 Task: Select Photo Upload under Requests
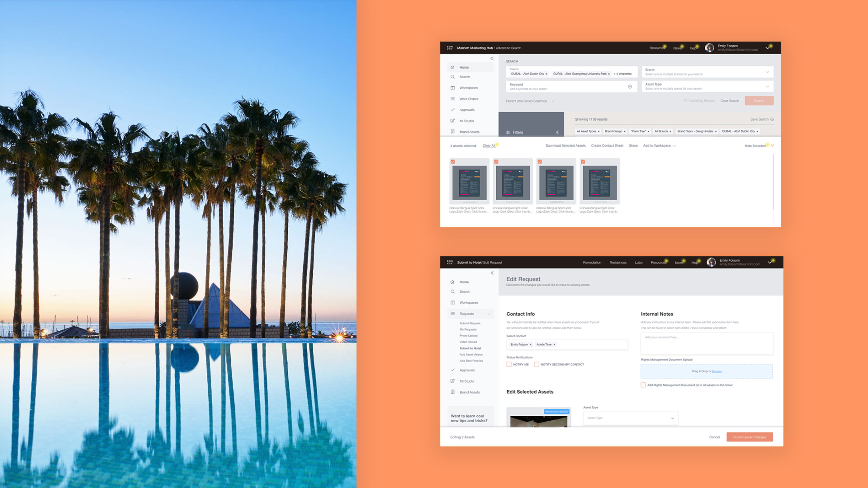pyautogui.click(x=468, y=336)
